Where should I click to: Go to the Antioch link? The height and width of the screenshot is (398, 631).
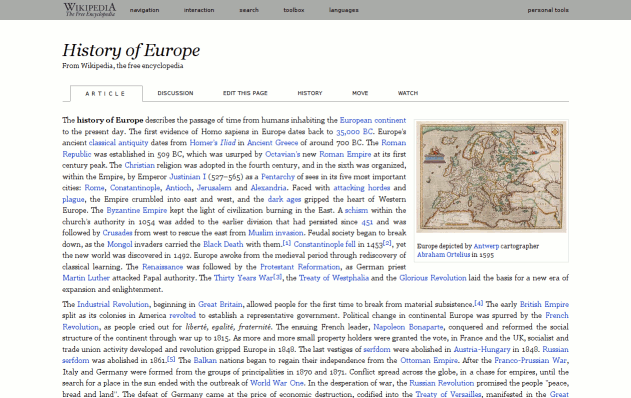coord(178,188)
